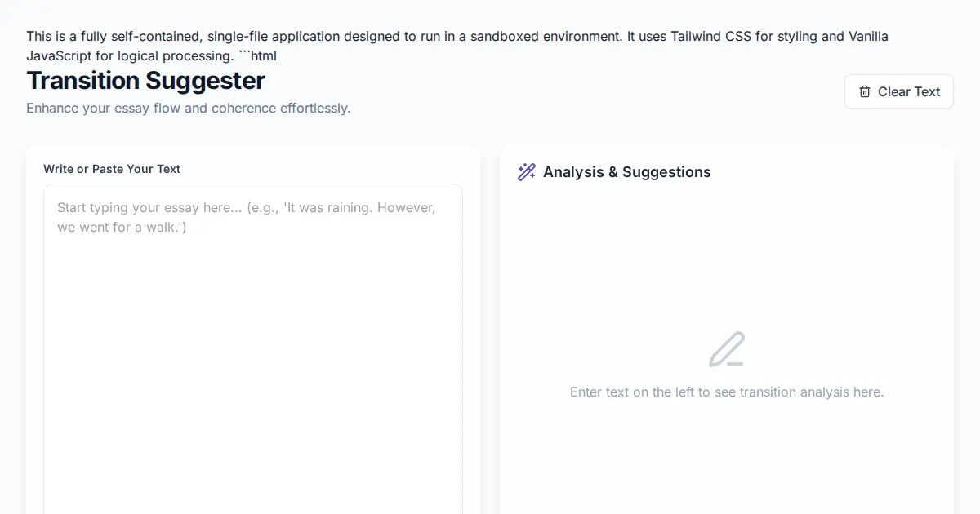980x514 pixels.
Task: Click the pencil icon in empty analysis panel
Action: tap(726, 349)
